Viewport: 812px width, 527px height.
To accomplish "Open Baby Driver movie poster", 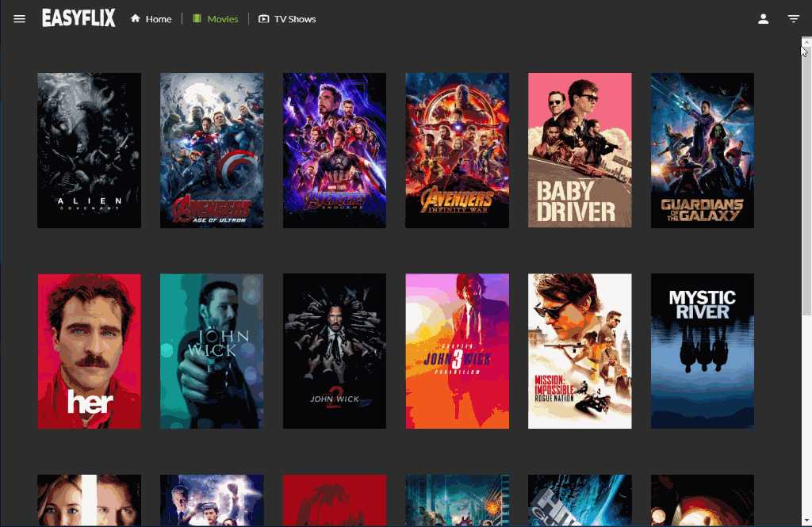I will tap(580, 150).
